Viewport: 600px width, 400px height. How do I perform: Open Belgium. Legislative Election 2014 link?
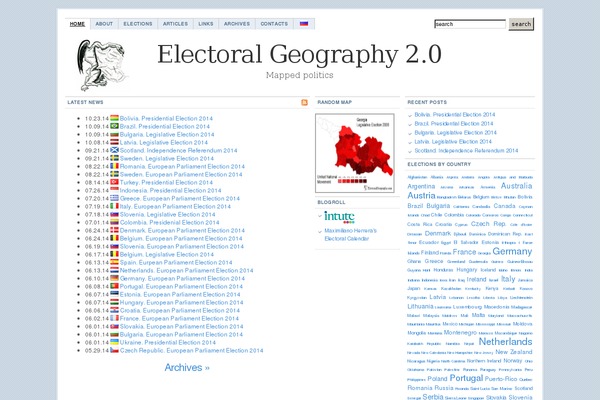pyautogui.click(x=166, y=255)
